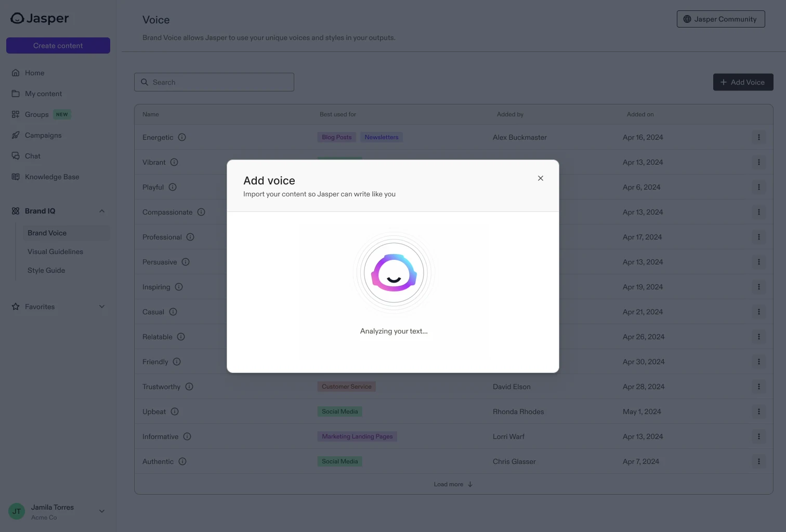
Task: Click Load more at table bottom
Action: [x=453, y=484]
